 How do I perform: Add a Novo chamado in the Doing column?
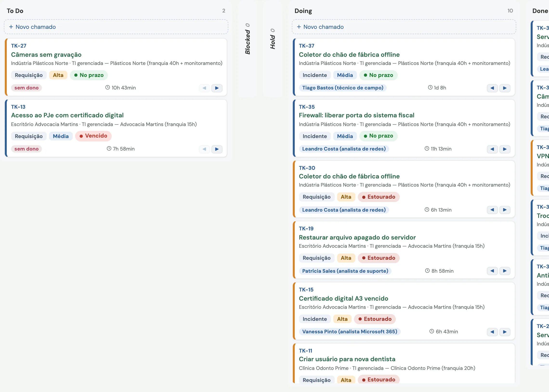coord(404,27)
